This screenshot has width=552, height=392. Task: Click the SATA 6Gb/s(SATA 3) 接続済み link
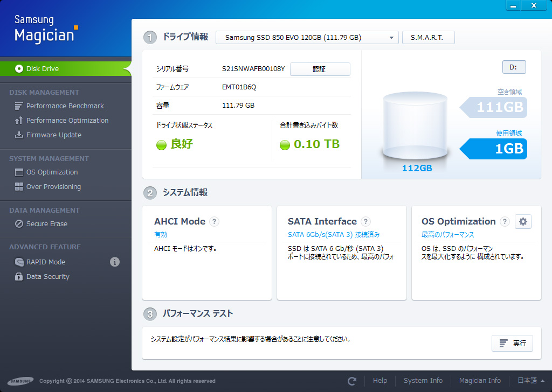point(334,234)
